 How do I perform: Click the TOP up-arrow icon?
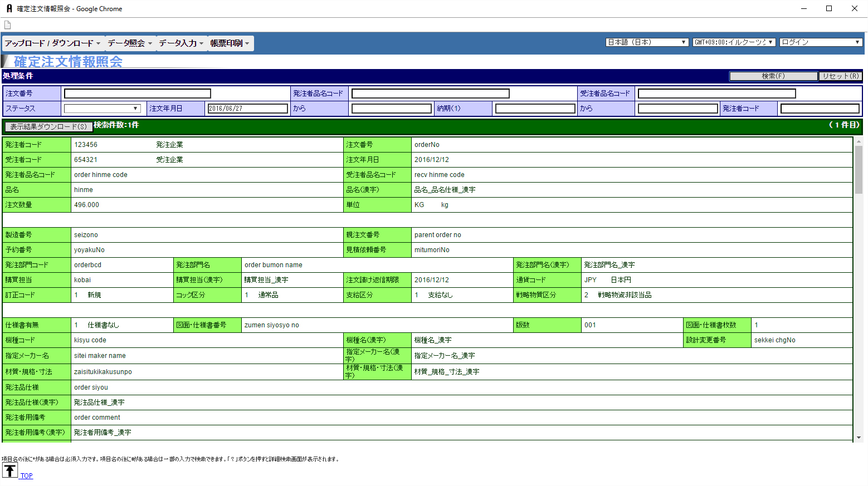(10, 470)
